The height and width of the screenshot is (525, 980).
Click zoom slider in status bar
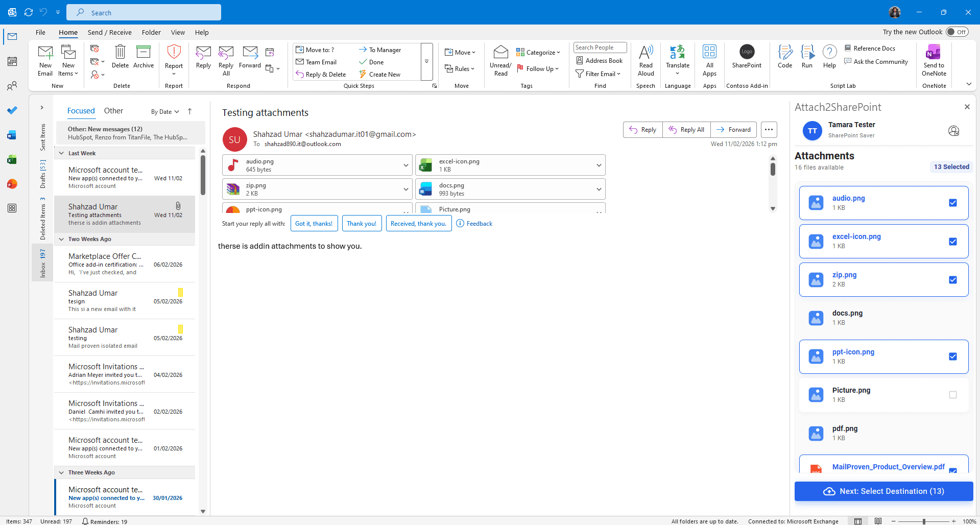923,521
